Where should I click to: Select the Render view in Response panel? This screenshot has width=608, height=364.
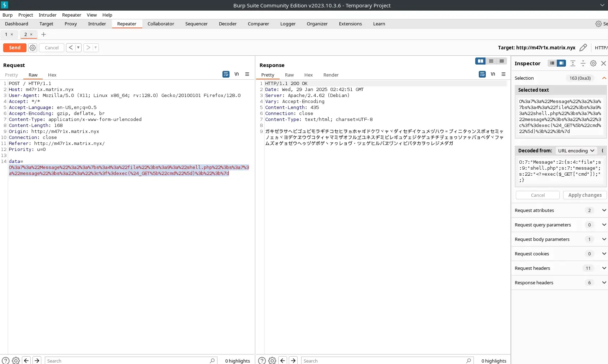[331, 75]
